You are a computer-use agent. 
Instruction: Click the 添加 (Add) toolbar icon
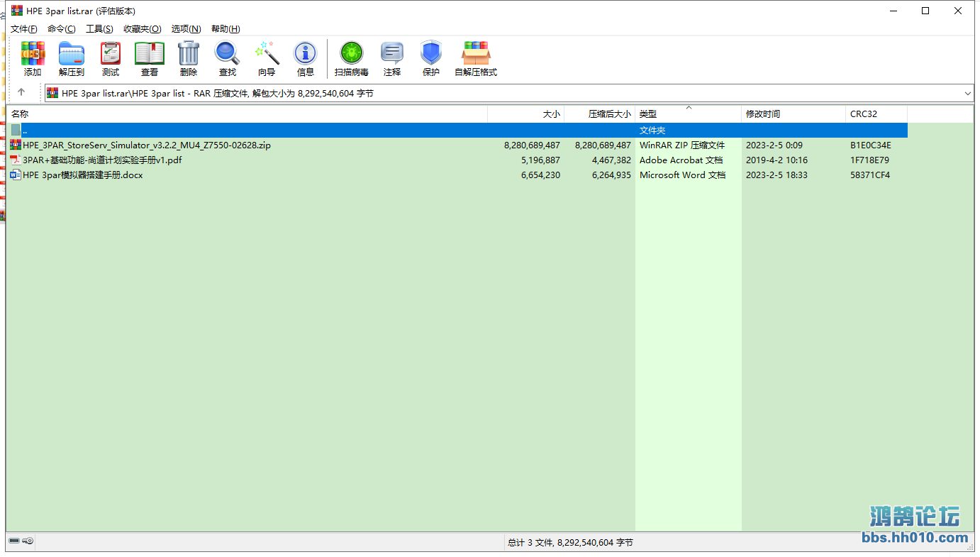point(33,53)
